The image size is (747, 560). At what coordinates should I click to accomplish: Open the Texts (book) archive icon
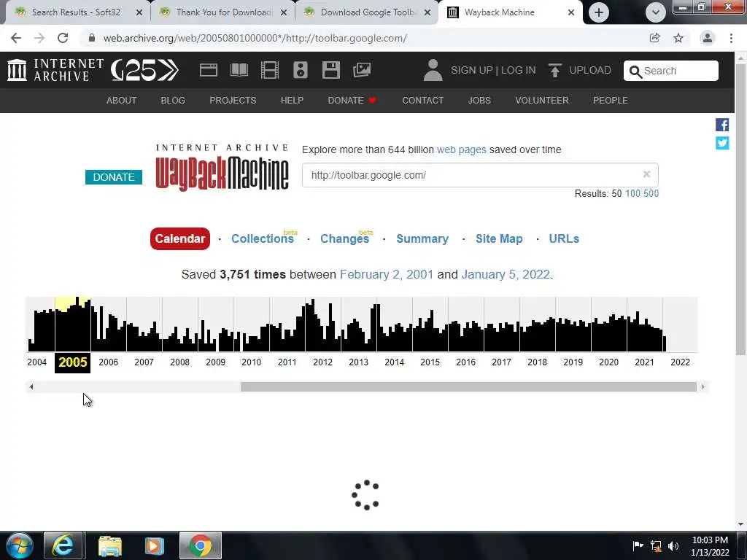239,70
